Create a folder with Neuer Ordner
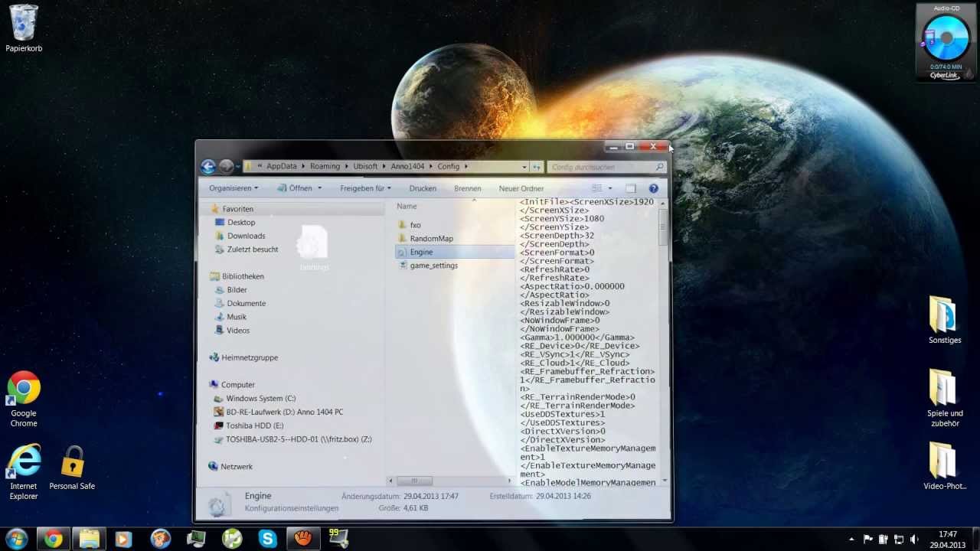Image resolution: width=980 pixels, height=551 pixels. tap(521, 188)
